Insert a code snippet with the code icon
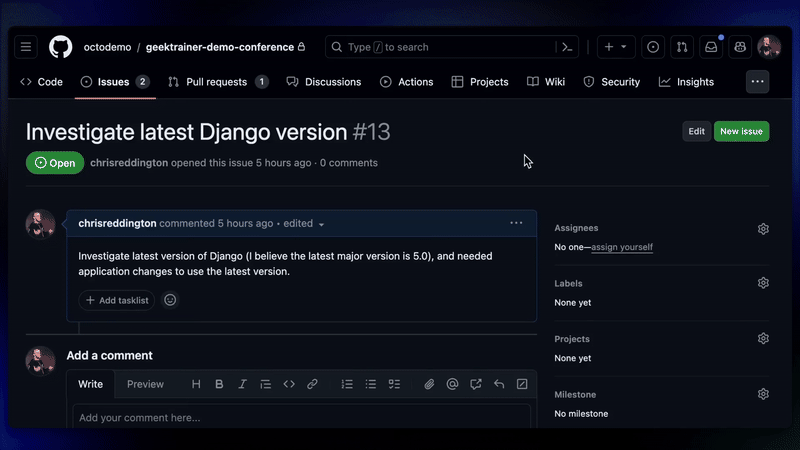This screenshot has height=450, width=800. [x=289, y=384]
